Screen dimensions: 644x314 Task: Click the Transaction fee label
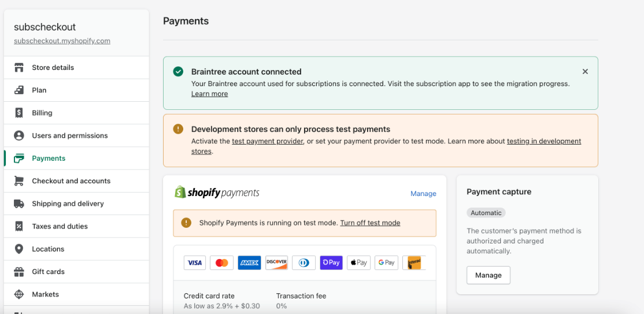[x=301, y=296]
